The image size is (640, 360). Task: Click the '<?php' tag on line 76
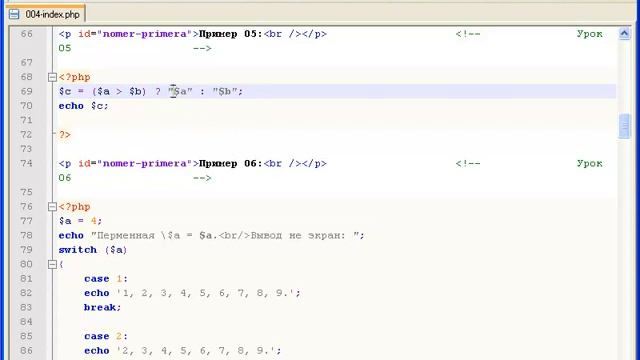(x=74, y=207)
